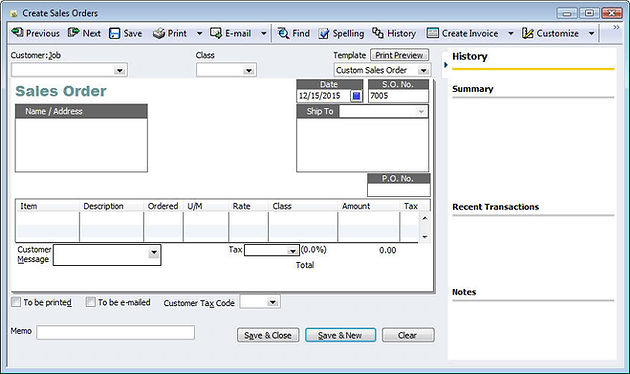Click the first Item cell
This screenshot has width=630, height=374.
[x=47, y=219]
